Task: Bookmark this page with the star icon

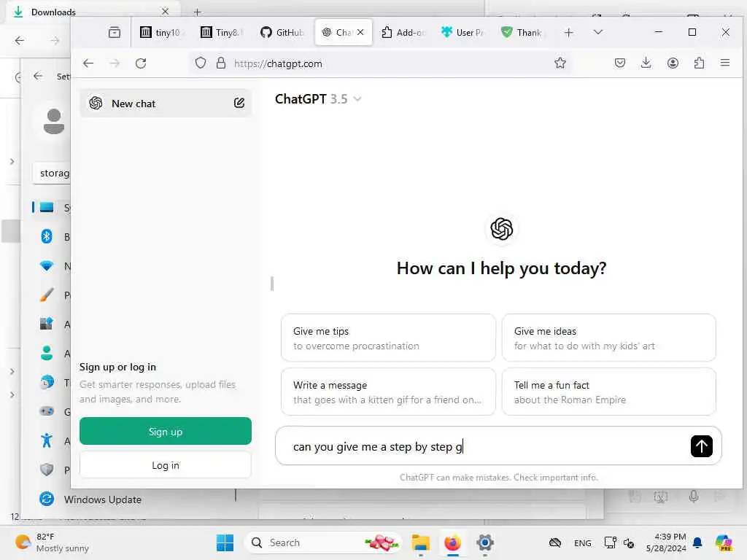Action: pos(560,63)
